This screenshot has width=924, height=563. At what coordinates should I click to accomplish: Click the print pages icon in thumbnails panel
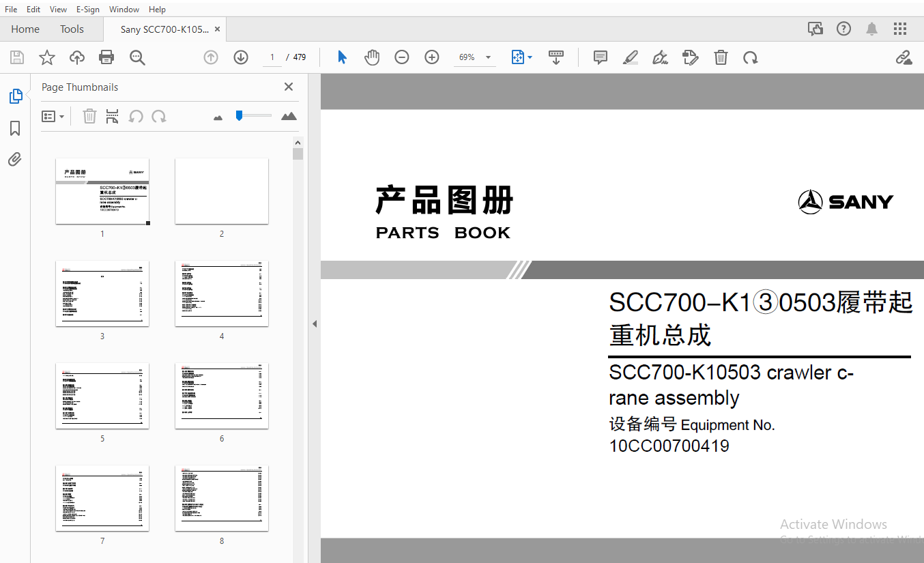(113, 116)
